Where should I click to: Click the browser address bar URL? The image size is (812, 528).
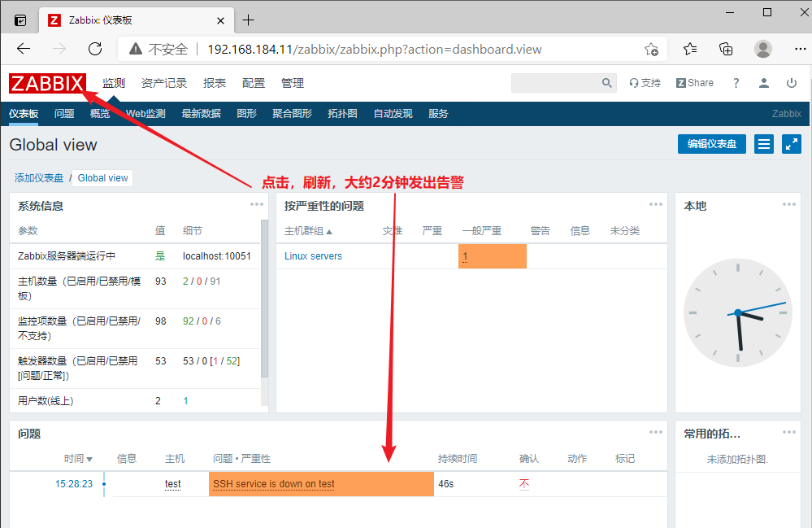(x=374, y=50)
